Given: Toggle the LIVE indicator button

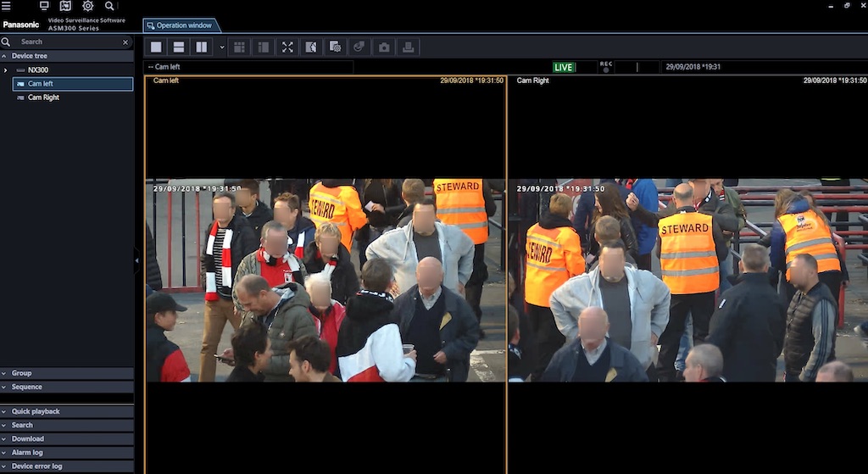Looking at the screenshot, I should (x=563, y=67).
